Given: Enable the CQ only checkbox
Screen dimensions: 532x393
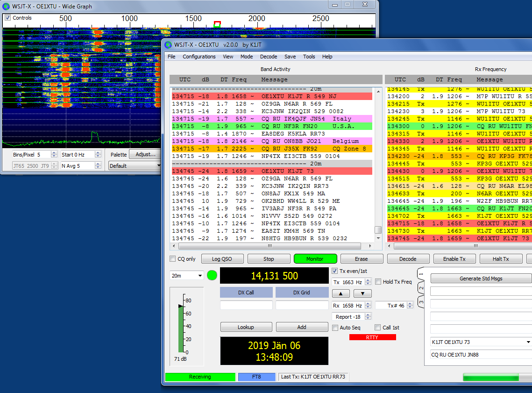Looking at the screenshot, I should 171,259.
